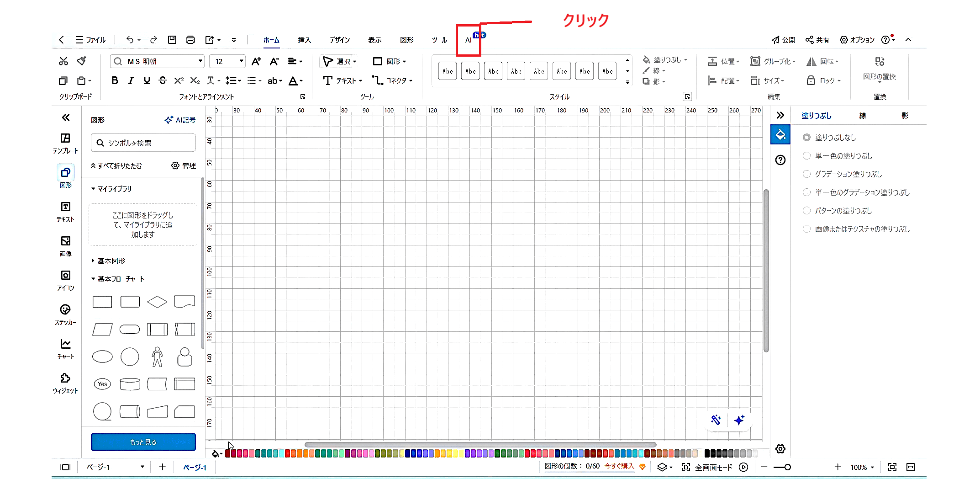
Task: Click the Save icon in top toolbar
Action: click(172, 40)
